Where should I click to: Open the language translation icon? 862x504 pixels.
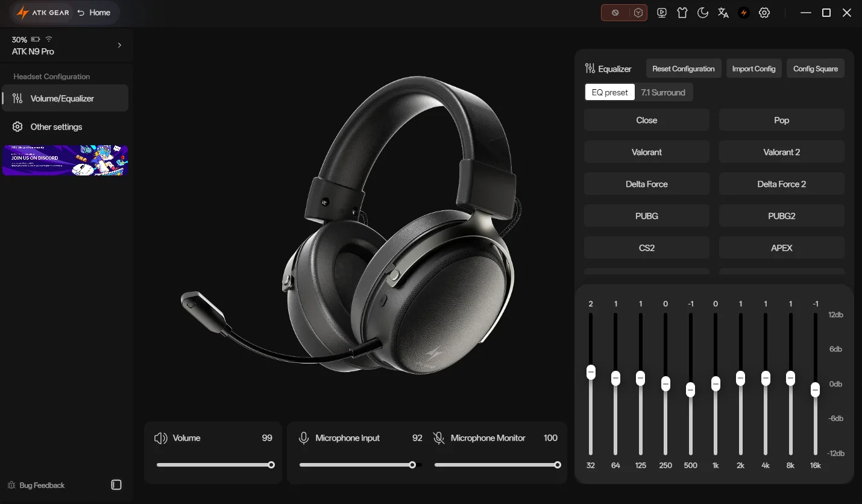click(723, 13)
